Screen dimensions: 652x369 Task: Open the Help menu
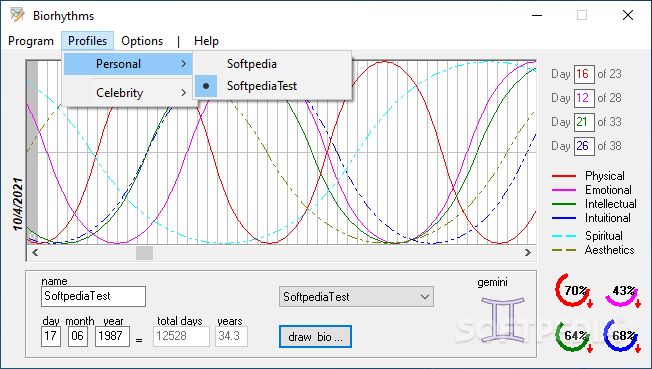coord(206,41)
